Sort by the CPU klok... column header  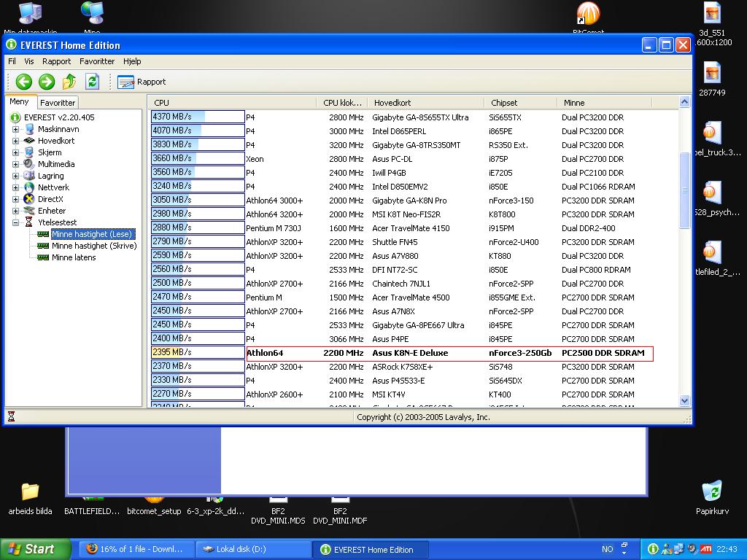342,102
